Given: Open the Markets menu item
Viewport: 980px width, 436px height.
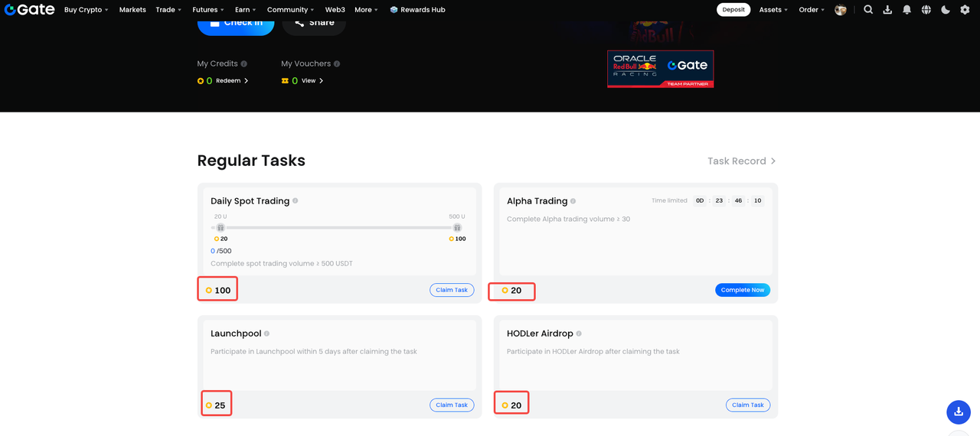Looking at the screenshot, I should coord(132,10).
